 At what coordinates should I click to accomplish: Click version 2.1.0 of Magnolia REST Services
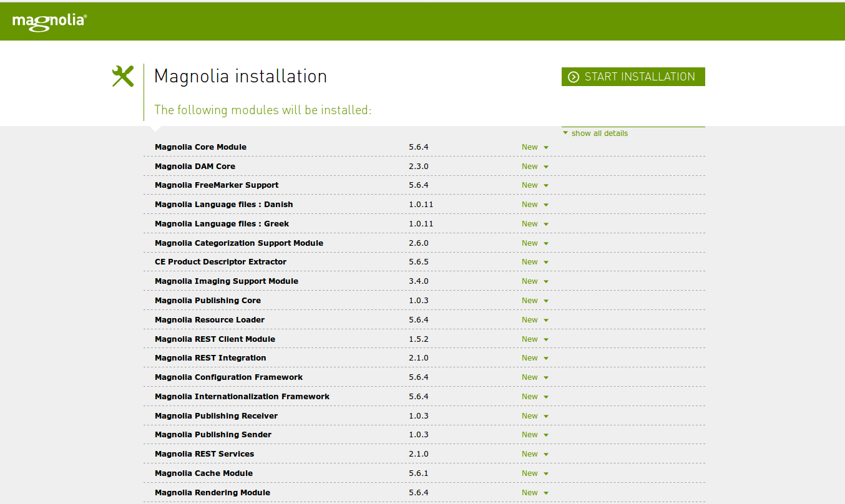pos(419,454)
